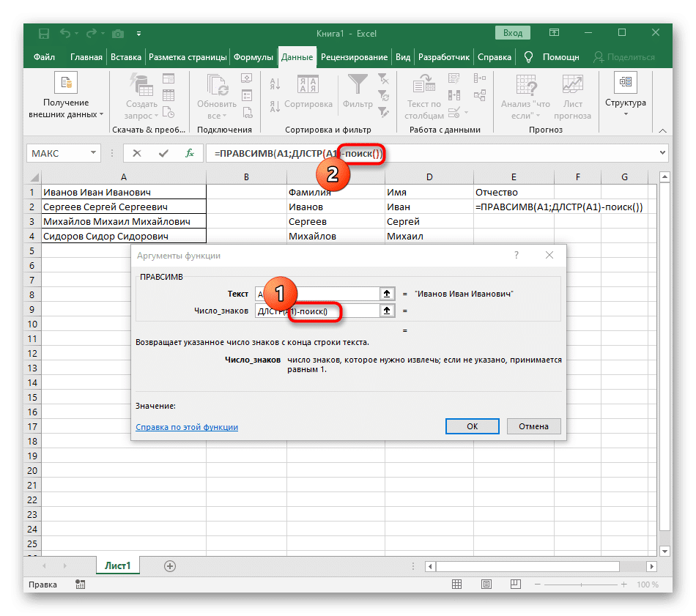696x616 pixels.
Task: Collapse the Число_знаков argument field
Action: coord(387,310)
